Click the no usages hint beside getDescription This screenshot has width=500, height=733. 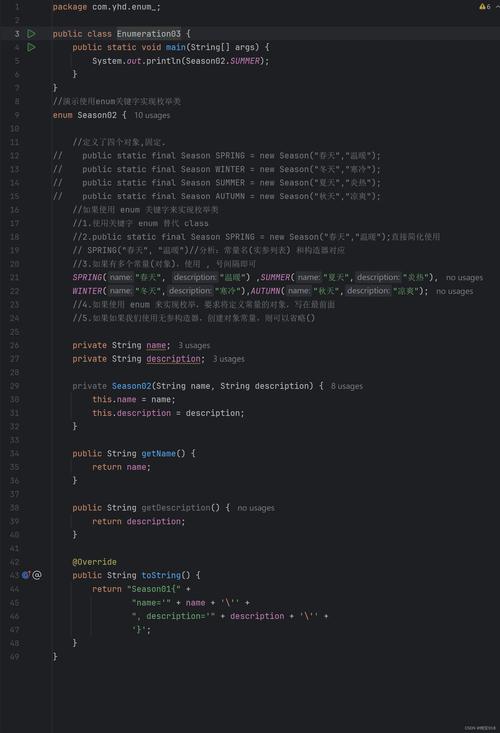tap(256, 508)
